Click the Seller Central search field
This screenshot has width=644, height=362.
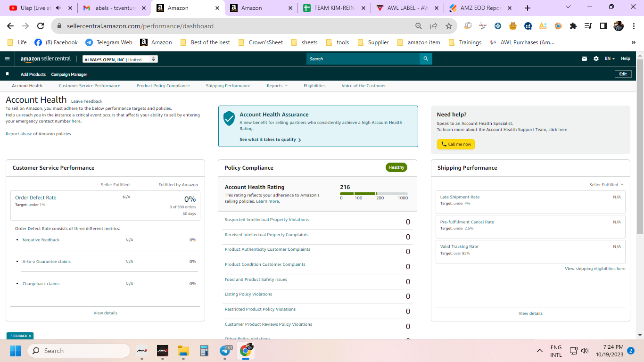click(x=363, y=59)
